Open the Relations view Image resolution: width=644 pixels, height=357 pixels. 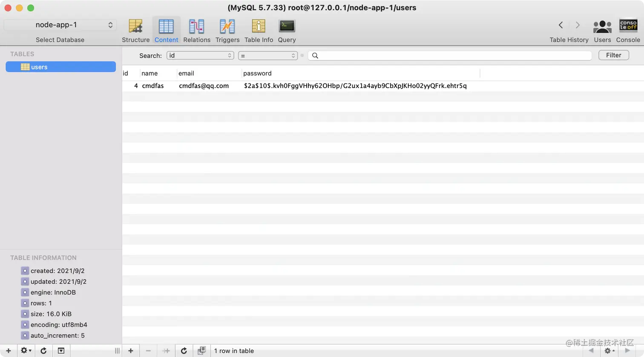point(197,31)
